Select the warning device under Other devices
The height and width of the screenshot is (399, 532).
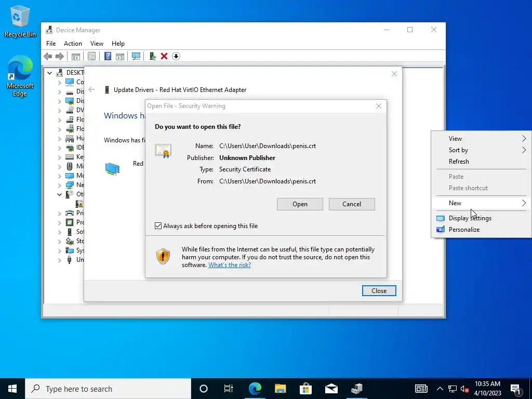pos(79,204)
